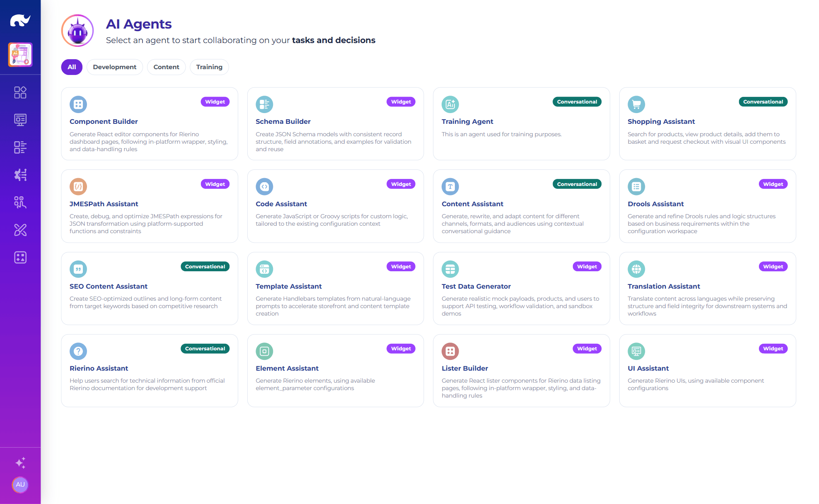Click the Rierino Assistant question mark icon
The height and width of the screenshot is (504, 819).
pyautogui.click(x=78, y=351)
